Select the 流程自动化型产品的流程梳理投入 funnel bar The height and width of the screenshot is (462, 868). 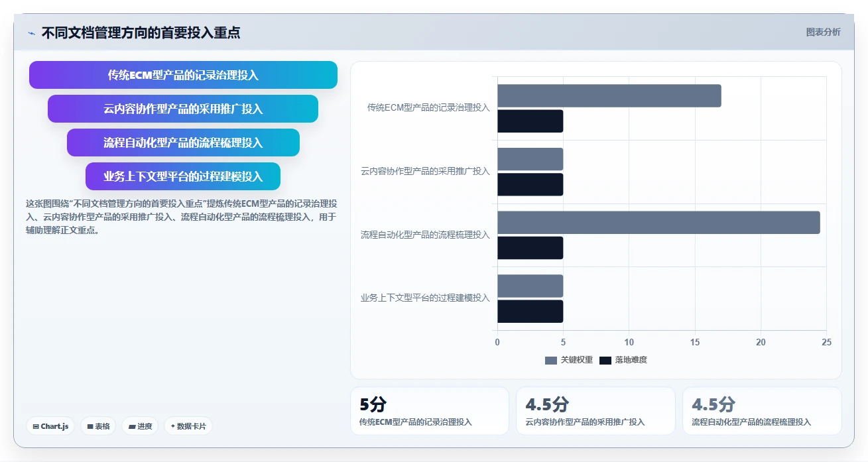click(183, 143)
